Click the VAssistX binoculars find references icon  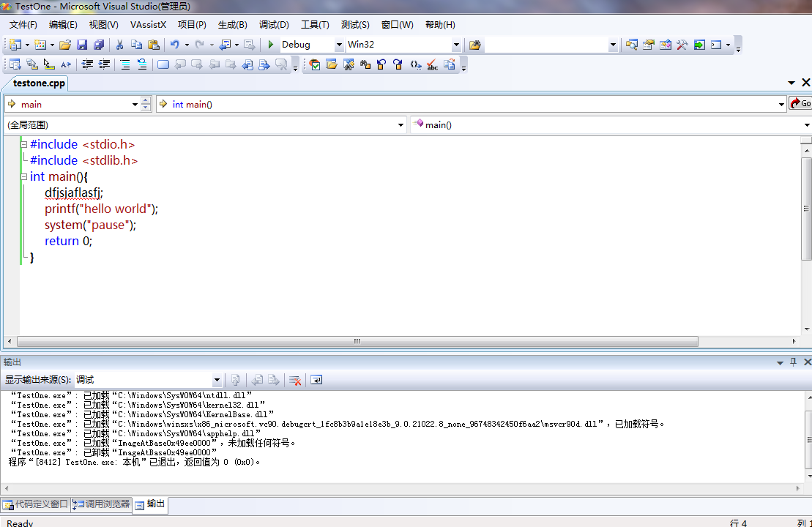[x=365, y=64]
